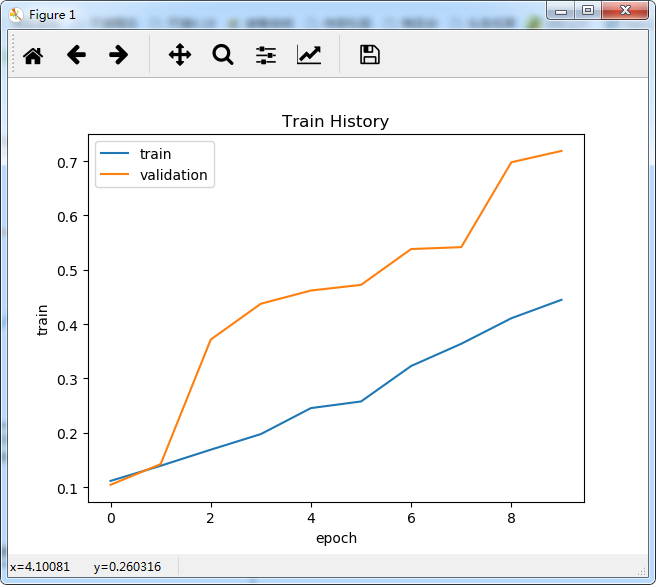Image resolution: width=656 pixels, height=585 pixels.
Task: Click the y-axis tick label 0.4
Action: [x=67, y=326]
